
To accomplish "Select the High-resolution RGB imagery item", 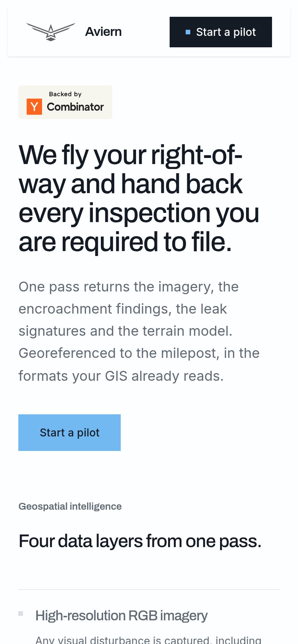I will (x=121, y=615).
